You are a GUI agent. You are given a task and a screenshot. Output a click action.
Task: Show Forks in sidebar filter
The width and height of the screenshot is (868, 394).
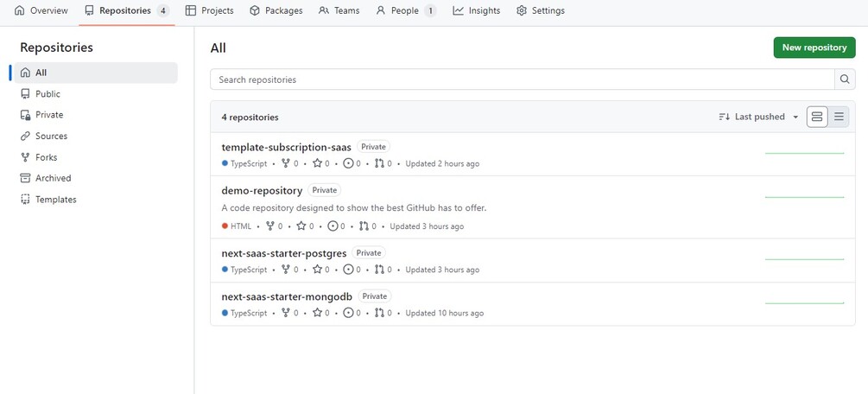(46, 157)
